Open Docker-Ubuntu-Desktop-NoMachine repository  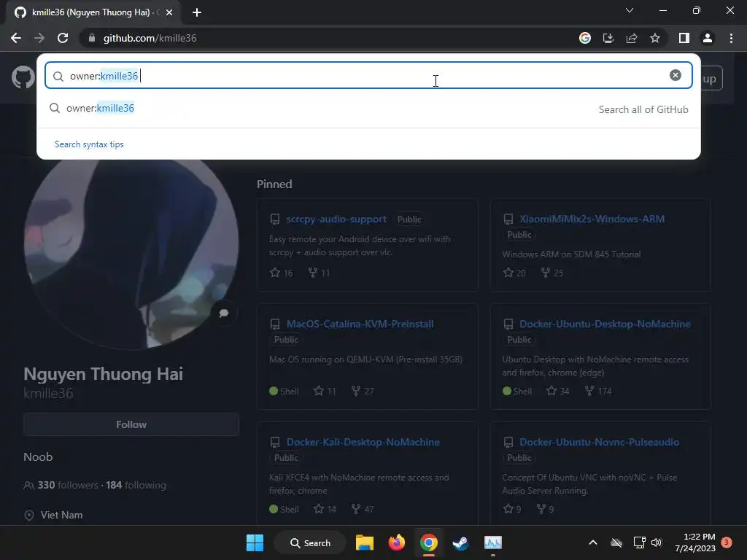point(605,324)
